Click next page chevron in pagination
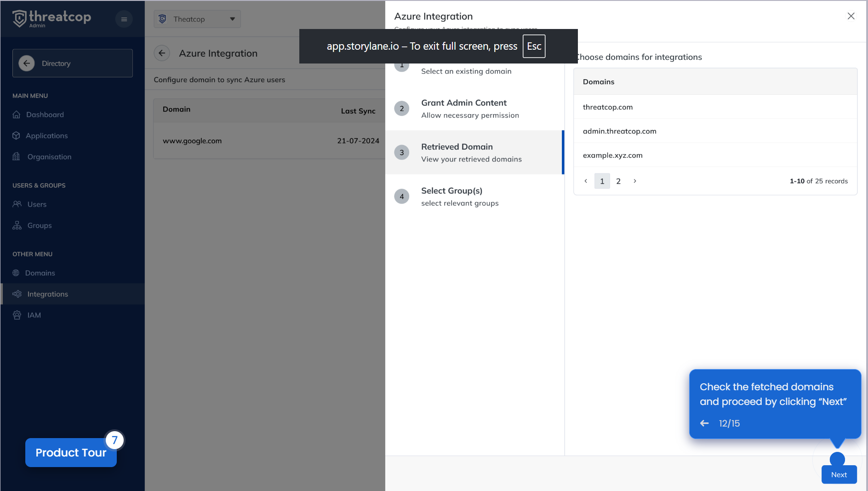 pyautogui.click(x=635, y=181)
